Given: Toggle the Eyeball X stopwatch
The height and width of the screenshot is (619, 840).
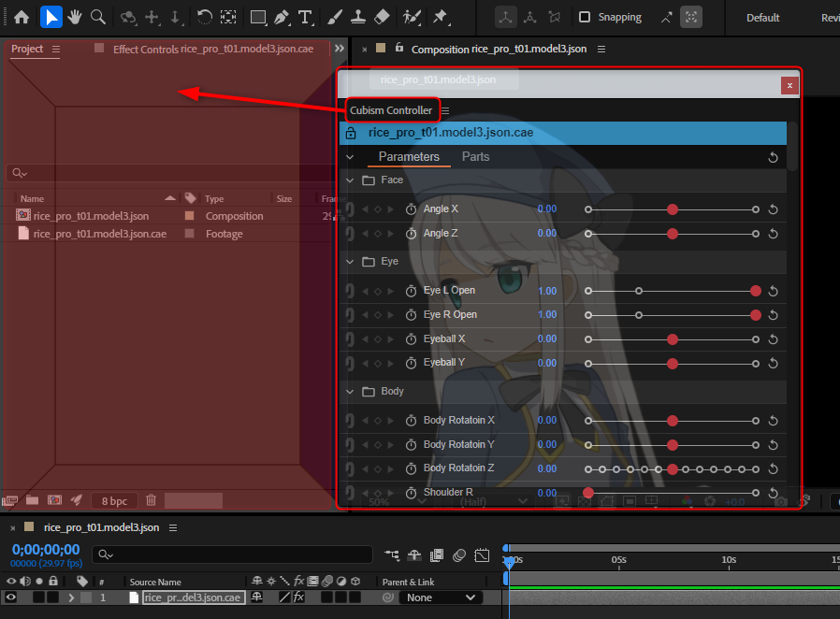Looking at the screenshot, I should click(411, 339).
